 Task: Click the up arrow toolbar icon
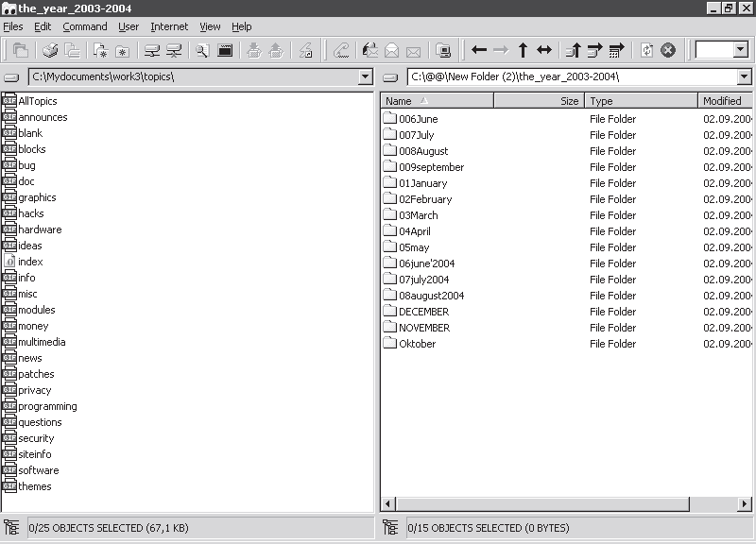coord(523,50)
